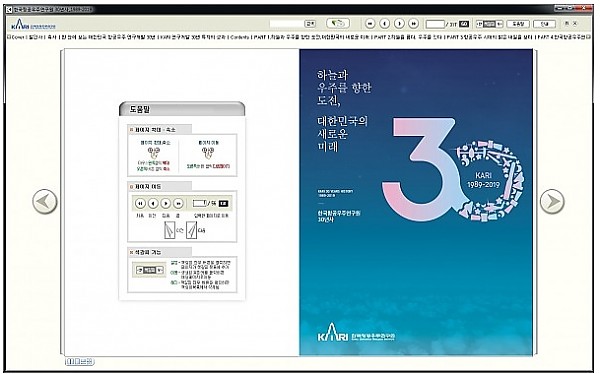600x374 pixels.
Task: Open the view mode dropdown in toolbar
Action: [x=489, y=24]
